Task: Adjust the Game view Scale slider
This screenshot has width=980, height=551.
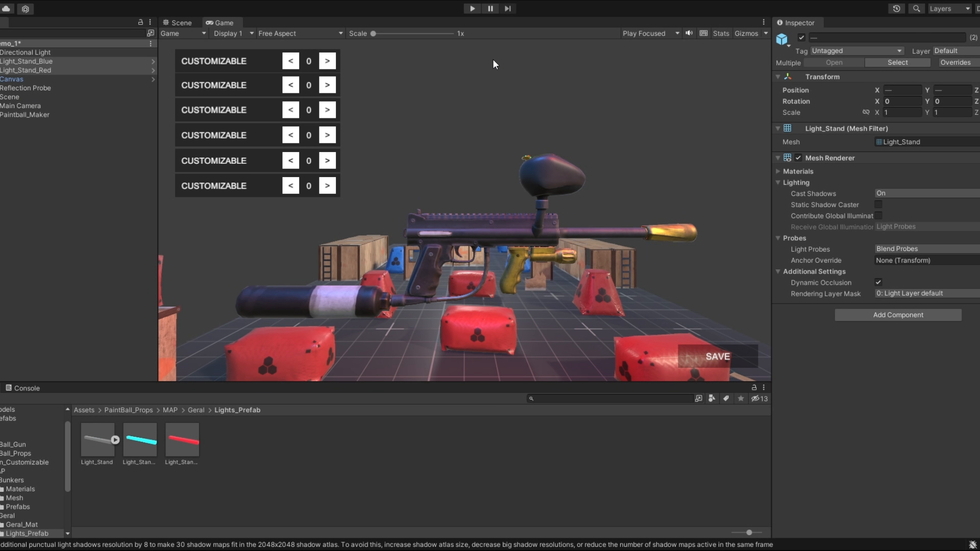Action: 413,33
